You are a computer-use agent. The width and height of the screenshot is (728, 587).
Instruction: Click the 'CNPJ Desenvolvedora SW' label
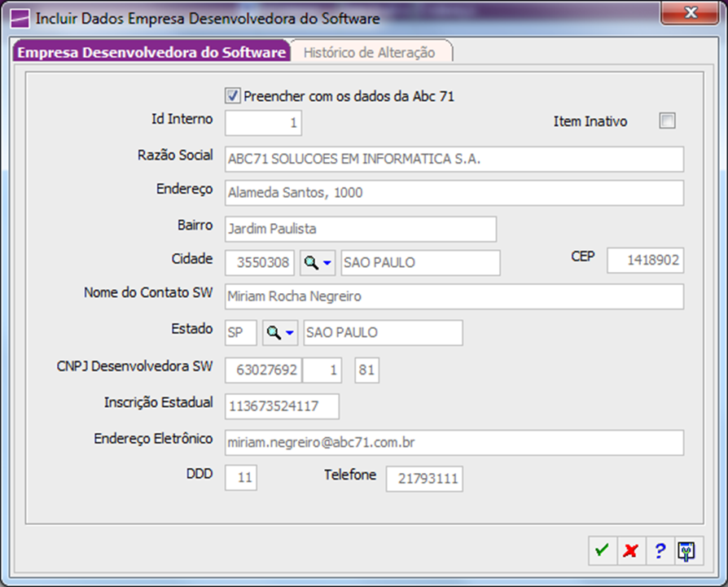tap(134, 366)
